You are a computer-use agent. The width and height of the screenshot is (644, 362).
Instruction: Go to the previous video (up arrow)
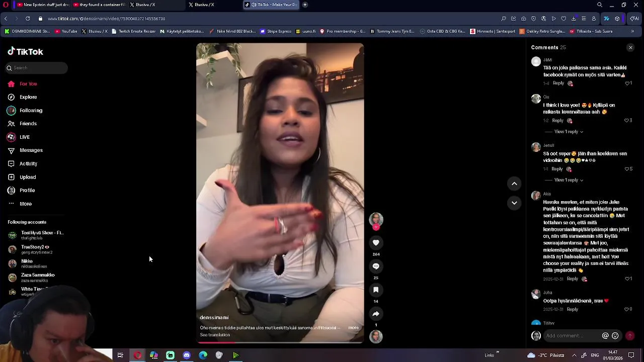tap(514, 184)
